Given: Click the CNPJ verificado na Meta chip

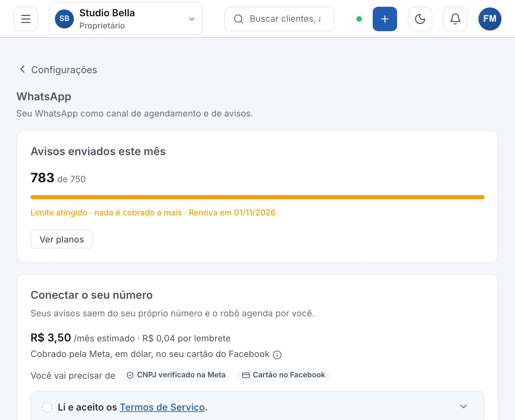Looking at the screenshot, I should coord(176,375).
